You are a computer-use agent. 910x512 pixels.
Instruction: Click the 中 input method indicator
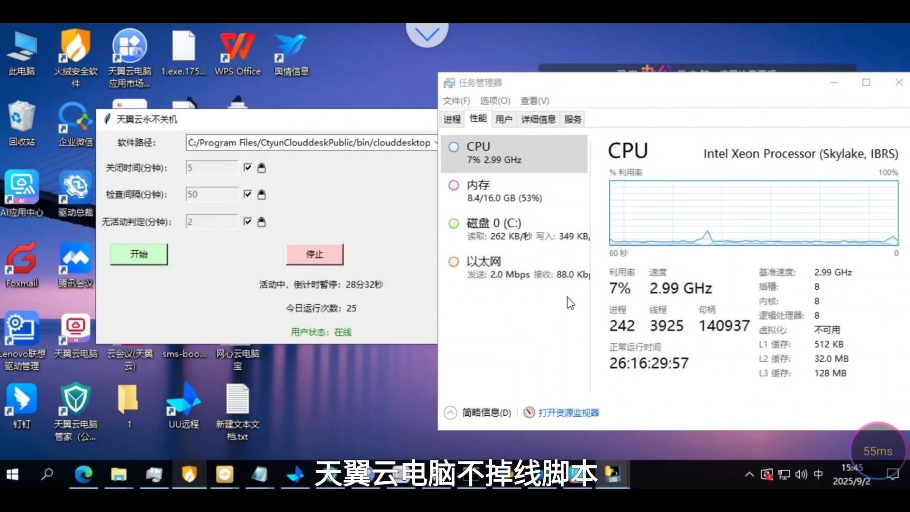pyautogui.click(x=818, y=475)
